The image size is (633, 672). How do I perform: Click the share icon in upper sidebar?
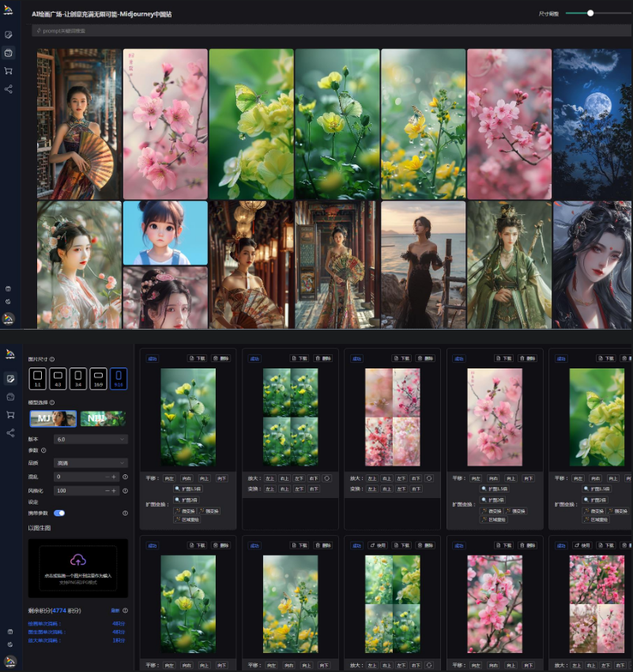pyautogui.click(x=9, y=89)
